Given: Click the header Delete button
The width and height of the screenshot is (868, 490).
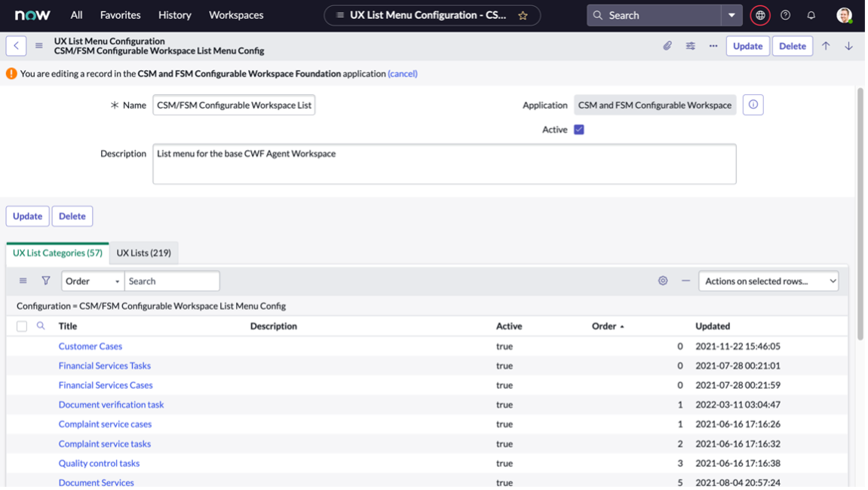Looking at the screenshot, I should (792, 46).
